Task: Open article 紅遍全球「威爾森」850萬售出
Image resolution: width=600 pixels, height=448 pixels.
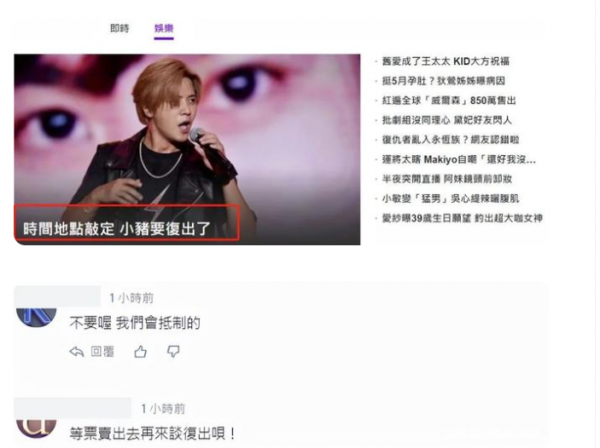Action: (449, 101)
